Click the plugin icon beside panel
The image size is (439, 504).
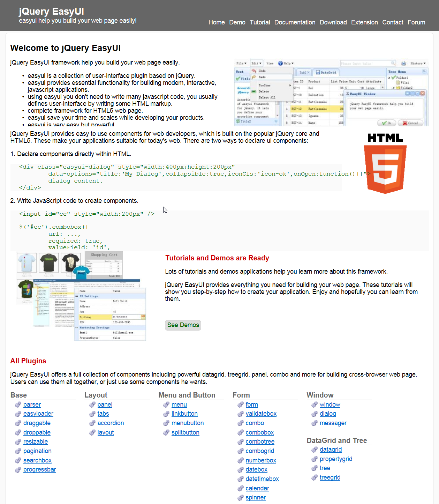point(92,405)
